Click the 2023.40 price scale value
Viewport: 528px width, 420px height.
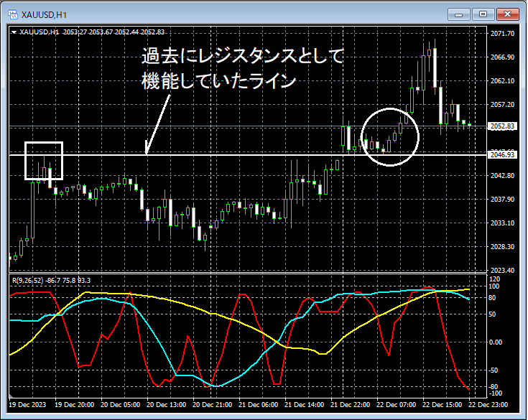[502, 270]
